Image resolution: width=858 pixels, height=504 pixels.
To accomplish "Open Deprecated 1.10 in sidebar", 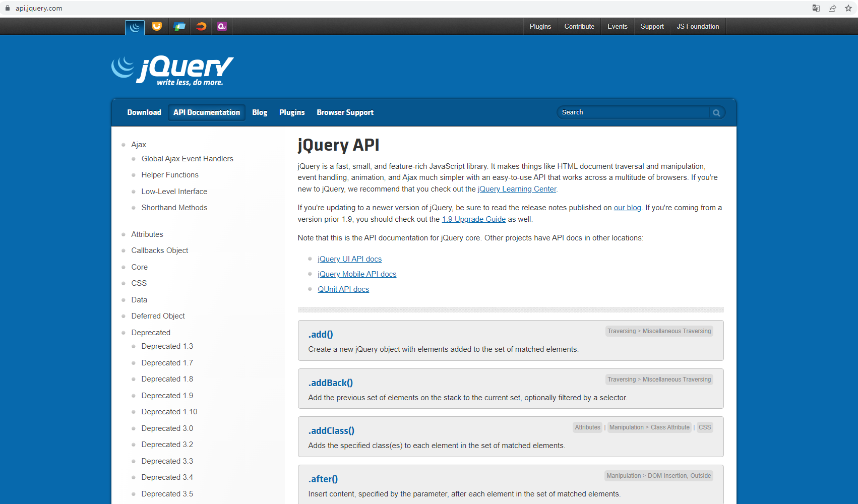I will [x=169, y=412].
